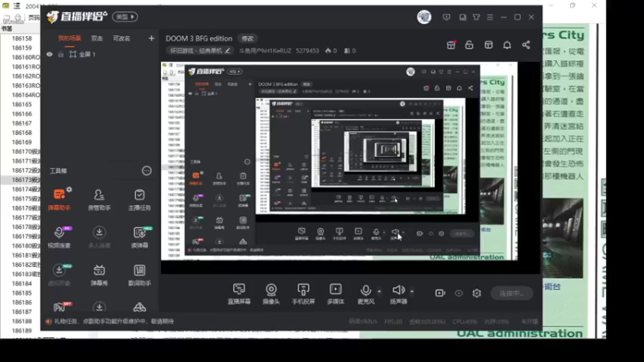This screenshot has height=362, width=644.
Task: Start recording with the video record icon
Action: coord(440,293)
